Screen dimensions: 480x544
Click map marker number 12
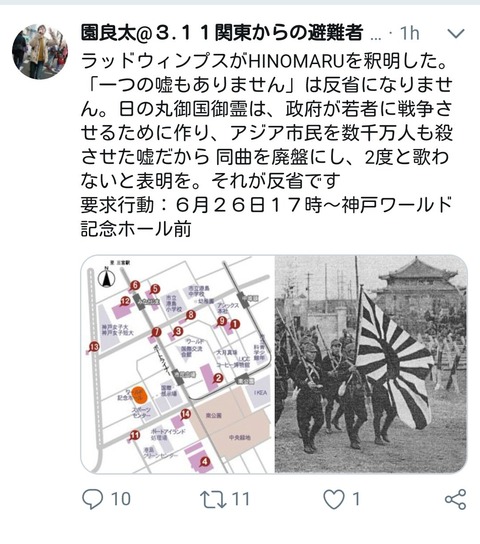(125, 301)
